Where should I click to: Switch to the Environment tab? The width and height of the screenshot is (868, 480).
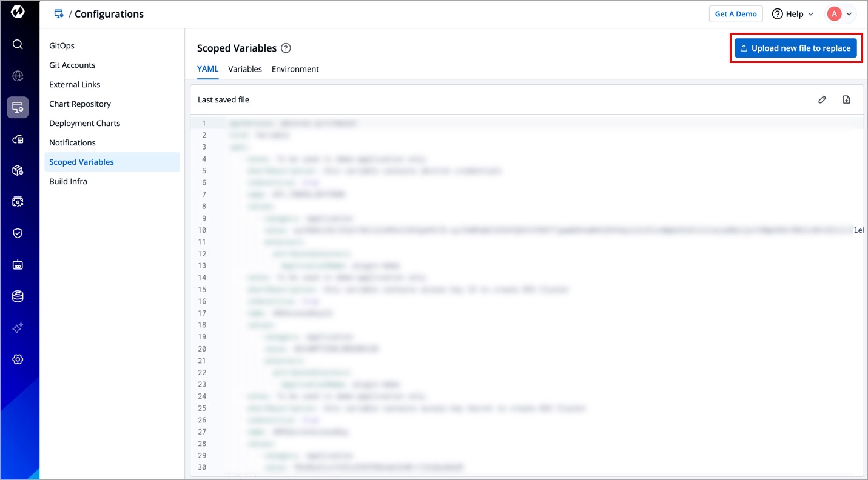(295, 69)
